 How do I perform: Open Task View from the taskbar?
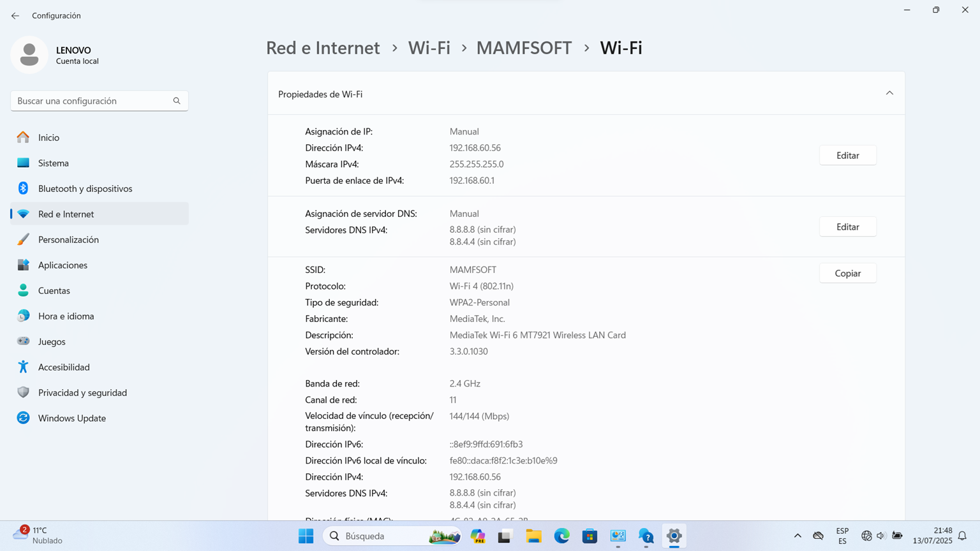(505, 536)
